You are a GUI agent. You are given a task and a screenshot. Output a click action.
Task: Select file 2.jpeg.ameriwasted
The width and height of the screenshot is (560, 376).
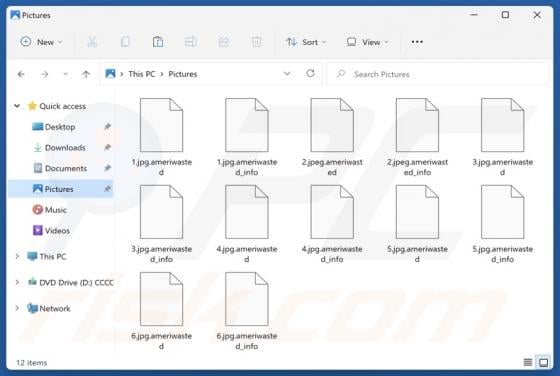pos(332,137)
